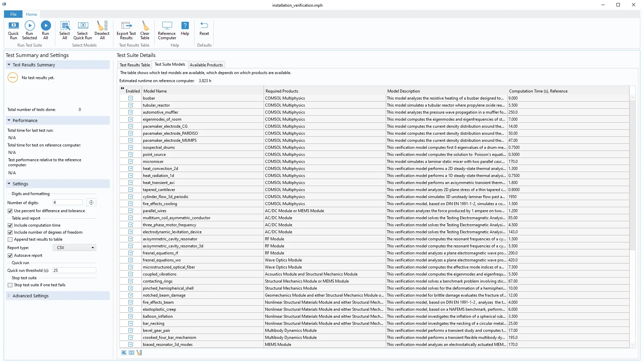Uncheck Include computation time

point(10,225)
